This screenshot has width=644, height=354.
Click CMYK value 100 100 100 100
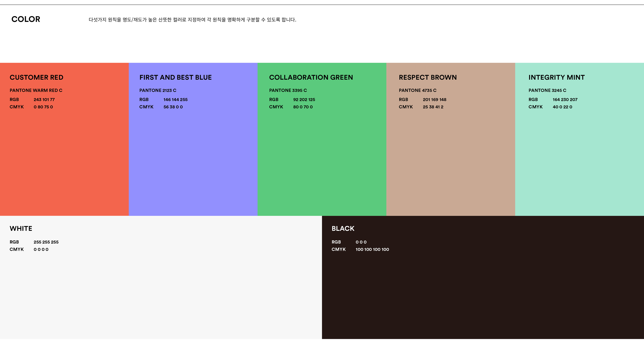[372, 249]
